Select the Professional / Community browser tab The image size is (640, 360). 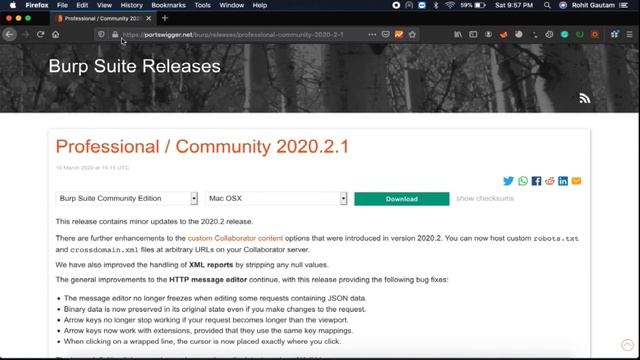[104, 18]
